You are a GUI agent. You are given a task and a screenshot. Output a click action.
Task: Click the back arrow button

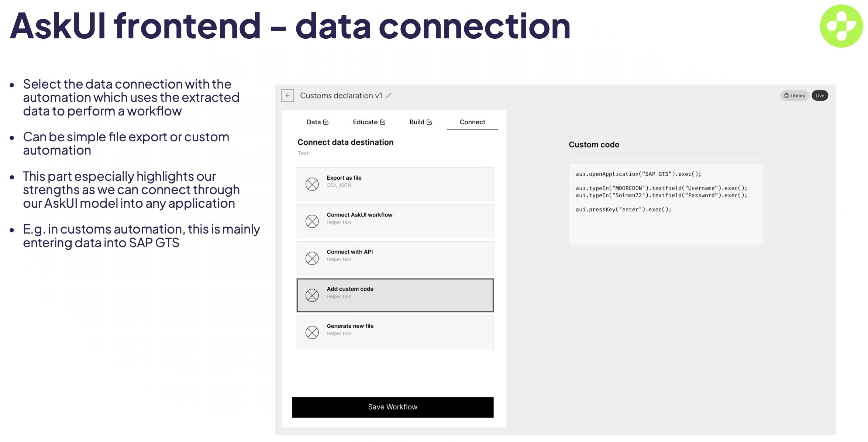coord(287,96)
